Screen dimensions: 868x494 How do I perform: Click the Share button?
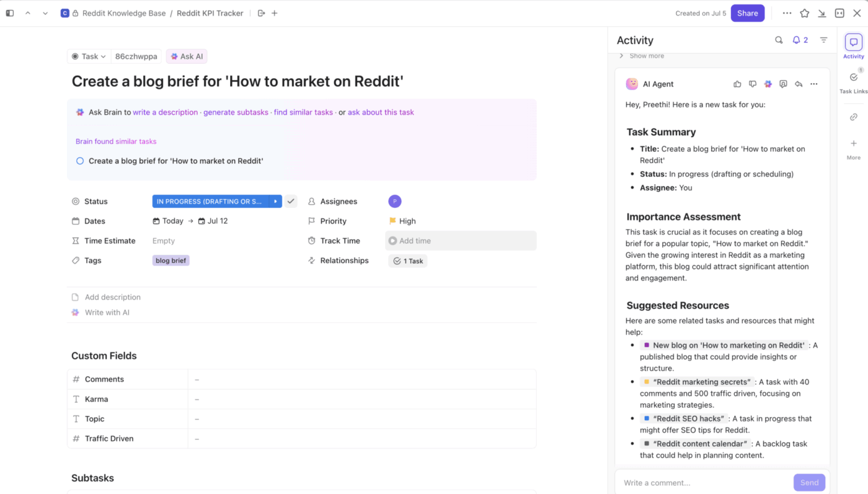click(x=747, y=12)
